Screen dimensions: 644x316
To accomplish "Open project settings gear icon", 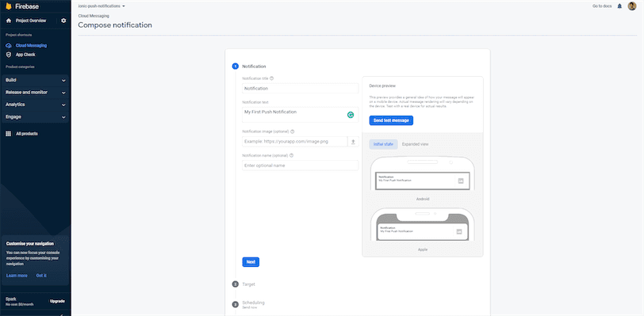I will tap(63, 21).
